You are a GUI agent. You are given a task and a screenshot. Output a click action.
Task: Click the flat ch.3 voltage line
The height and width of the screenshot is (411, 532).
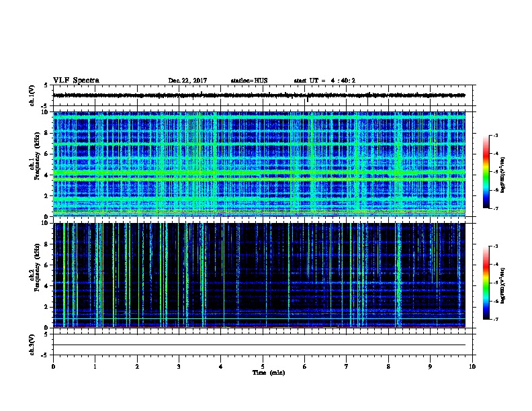[259, 345]
